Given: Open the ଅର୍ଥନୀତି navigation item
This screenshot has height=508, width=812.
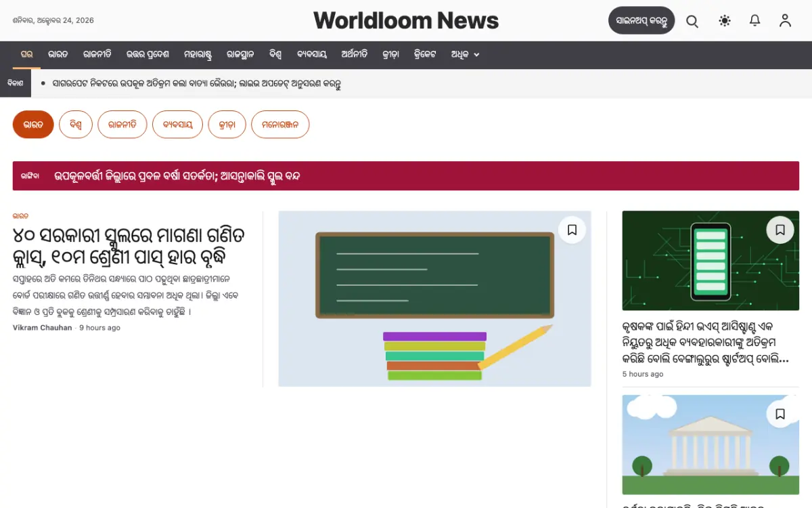Looking at the screenshot, I should 355,54.
